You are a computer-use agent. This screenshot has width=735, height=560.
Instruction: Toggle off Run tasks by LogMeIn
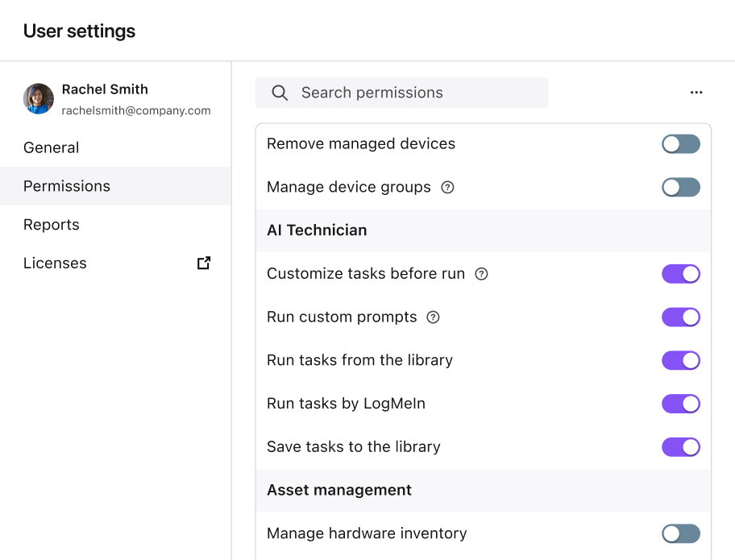[680, 404]
